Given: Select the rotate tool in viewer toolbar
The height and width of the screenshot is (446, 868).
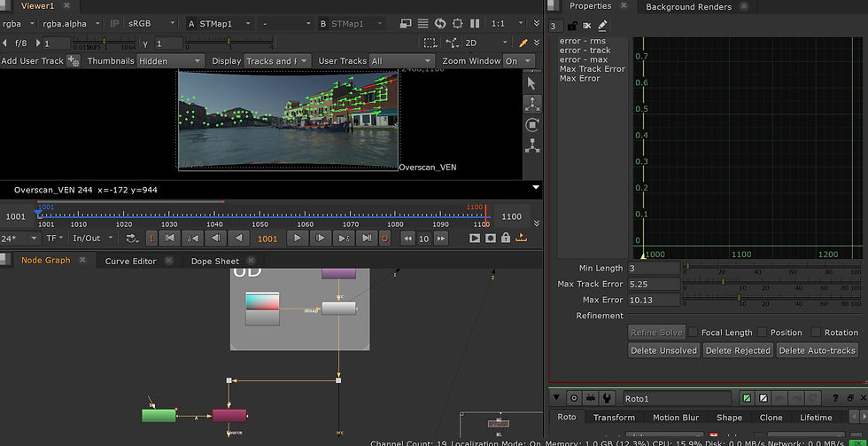Looking at the screenshot, I should (532, 125).
